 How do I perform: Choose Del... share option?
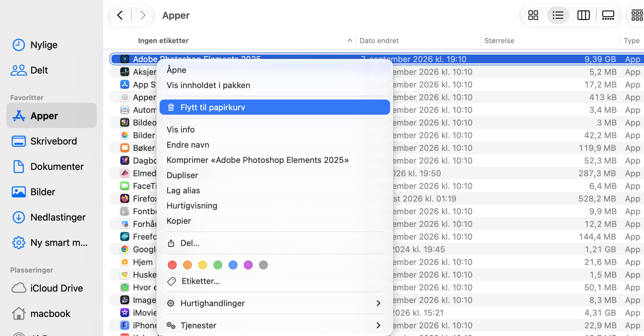[275, 243]
